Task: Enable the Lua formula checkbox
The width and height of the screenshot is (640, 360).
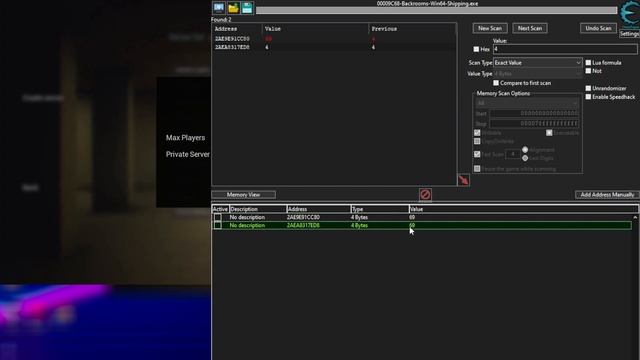Action: point(588,62)
